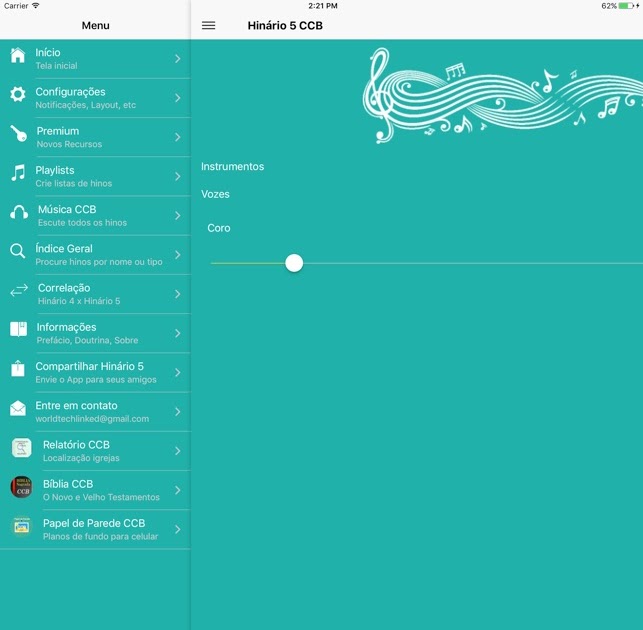Go to Playlists menu item
The image size is (643, 630).
[x=95, y=177]
